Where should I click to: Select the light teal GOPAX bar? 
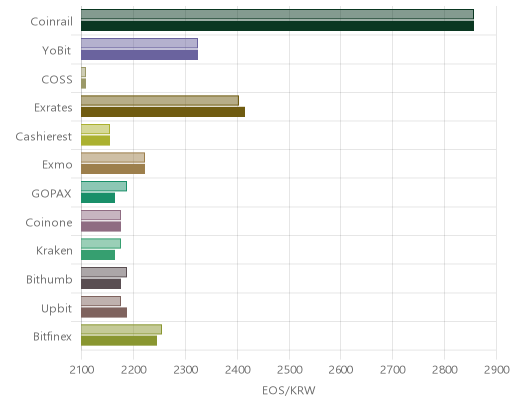tap(104, 186)
